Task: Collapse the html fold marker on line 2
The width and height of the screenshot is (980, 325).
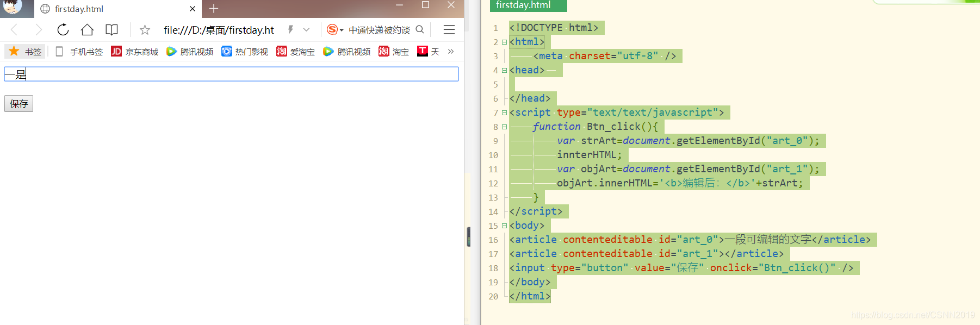Action: coord(504,42)
